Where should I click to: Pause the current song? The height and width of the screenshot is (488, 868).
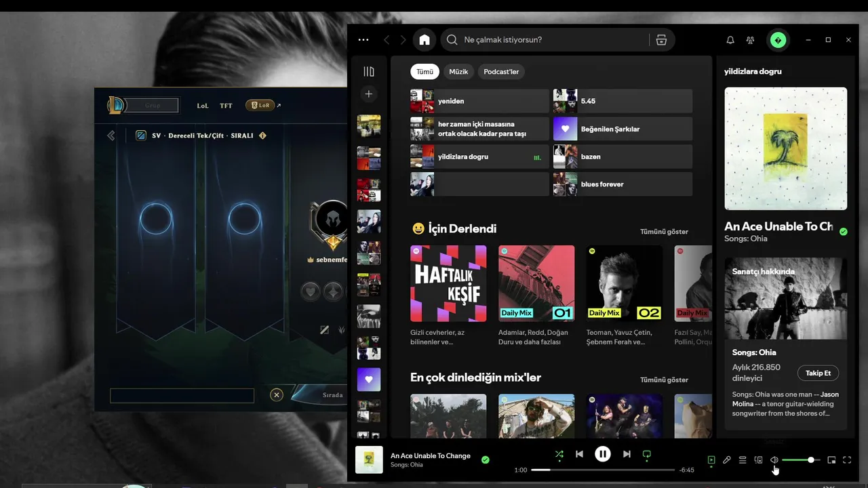tap(603, 454)
